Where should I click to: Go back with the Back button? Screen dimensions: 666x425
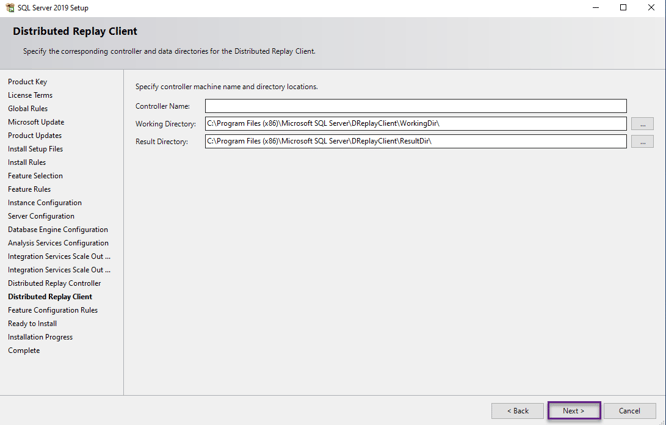coord(517,411)
